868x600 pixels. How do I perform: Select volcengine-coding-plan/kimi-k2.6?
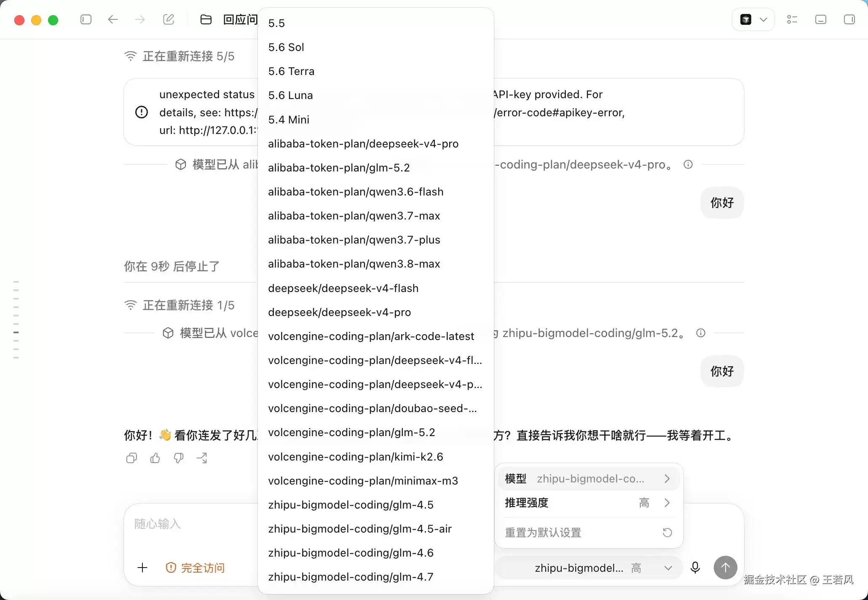tap(375, 457)
